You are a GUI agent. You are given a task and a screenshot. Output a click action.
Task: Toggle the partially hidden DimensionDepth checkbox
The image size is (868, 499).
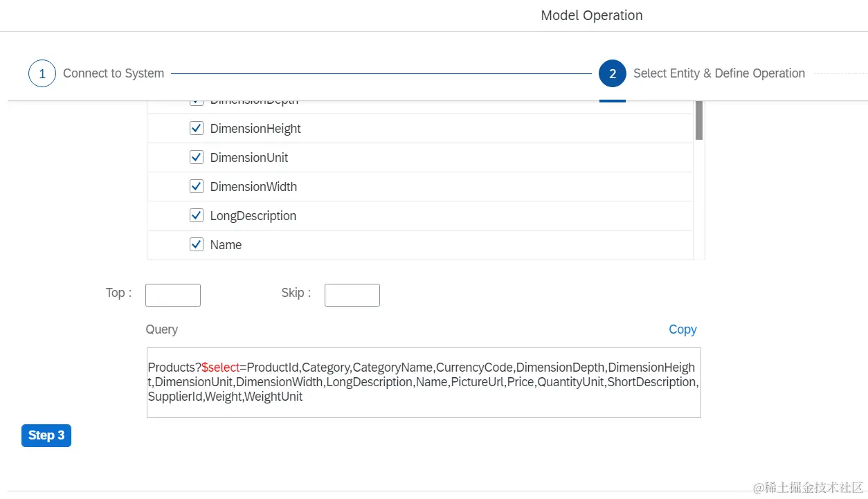[x=197, y=102]
